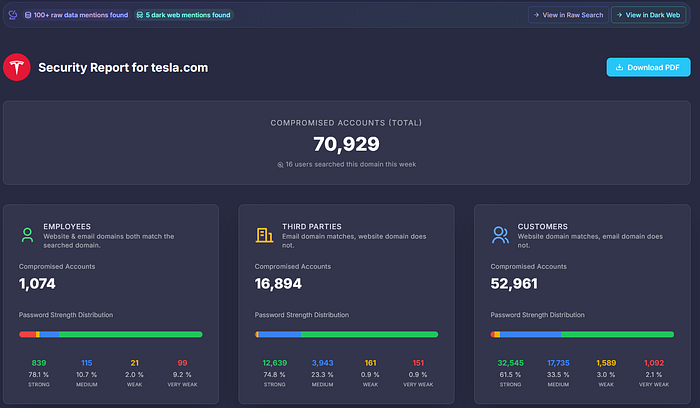The width and height of the screenshot is (700, 408).
Task: Click Third Parties medium count '3,943'
Action: 322,363
